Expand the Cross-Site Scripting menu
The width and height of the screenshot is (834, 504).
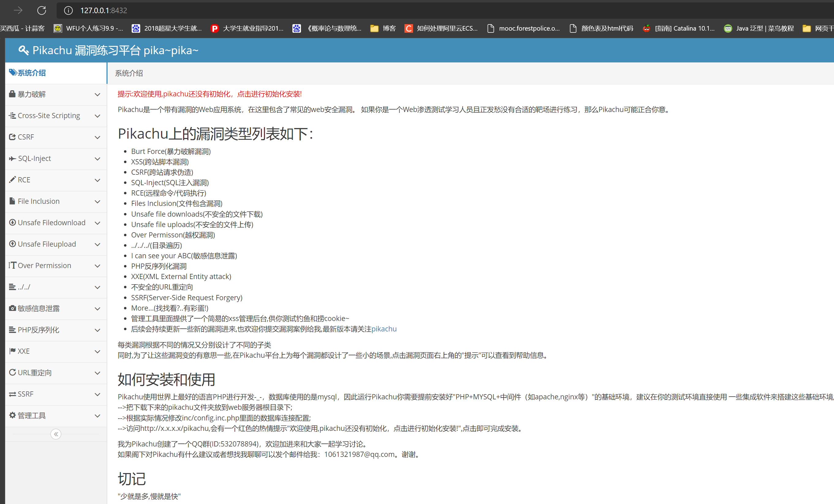point(97,116)
